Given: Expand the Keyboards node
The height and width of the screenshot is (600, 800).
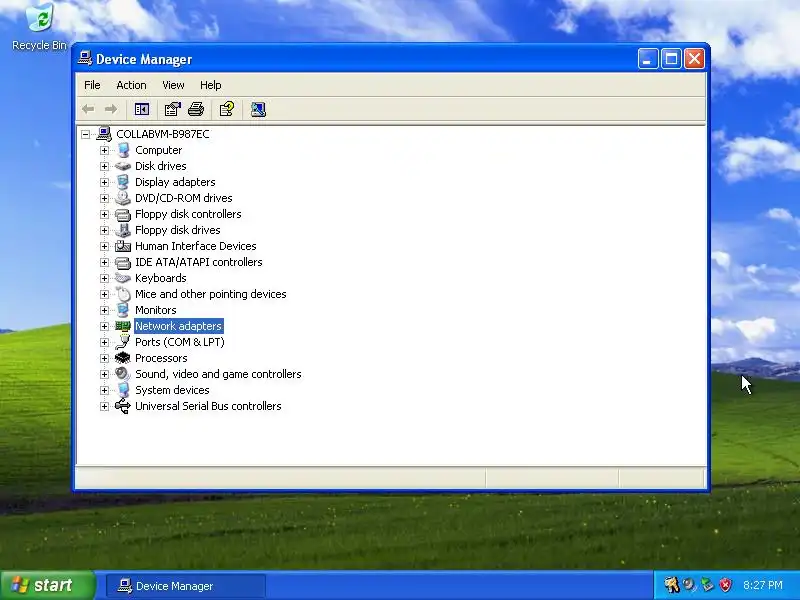Looking at the screenshot, I should tap(104, 278).
